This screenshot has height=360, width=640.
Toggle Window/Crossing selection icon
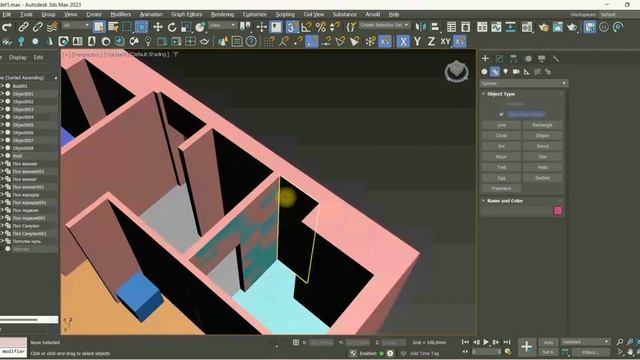pos(141,27)
